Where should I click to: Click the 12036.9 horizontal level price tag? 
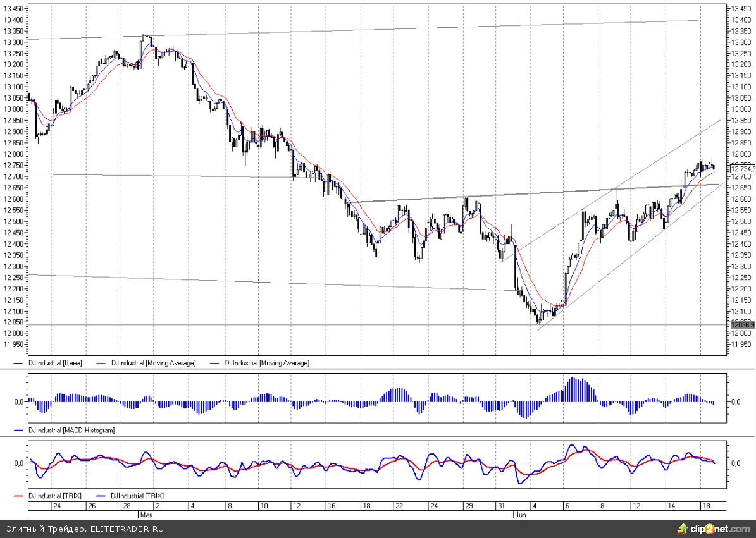pyautogui.click(x=741, y=325)
